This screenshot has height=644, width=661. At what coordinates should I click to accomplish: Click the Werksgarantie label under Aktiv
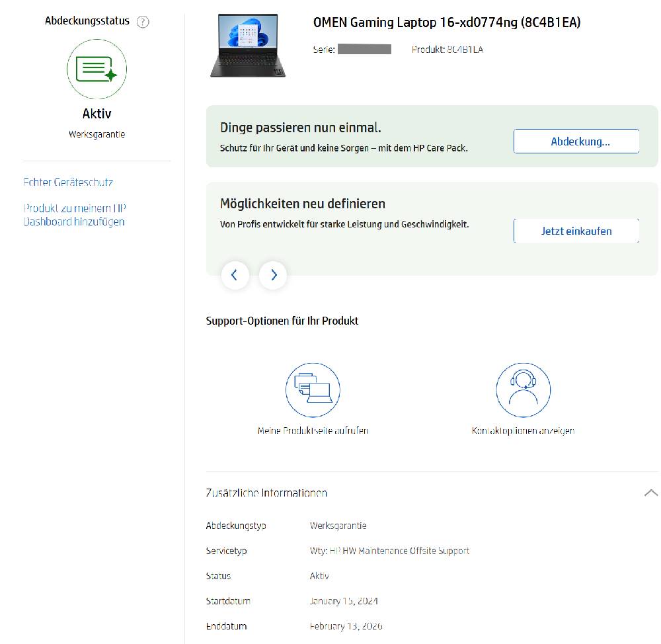(x=97, y=134)
